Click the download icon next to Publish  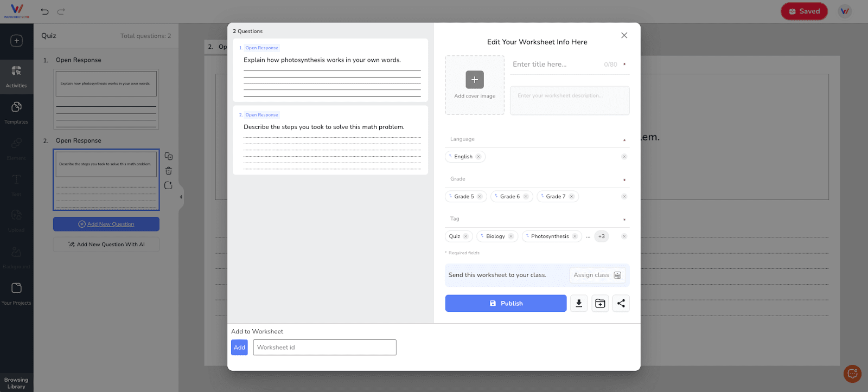579,303
